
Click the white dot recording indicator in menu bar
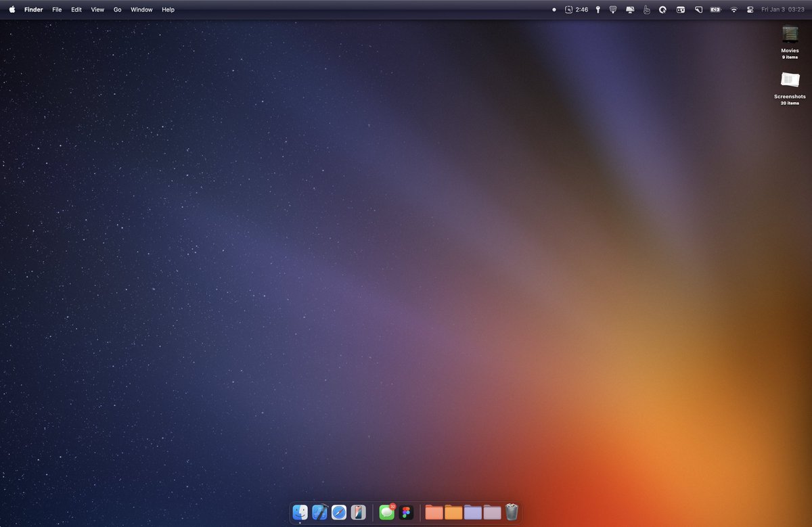pyautogui.click(x=554, y=9)
